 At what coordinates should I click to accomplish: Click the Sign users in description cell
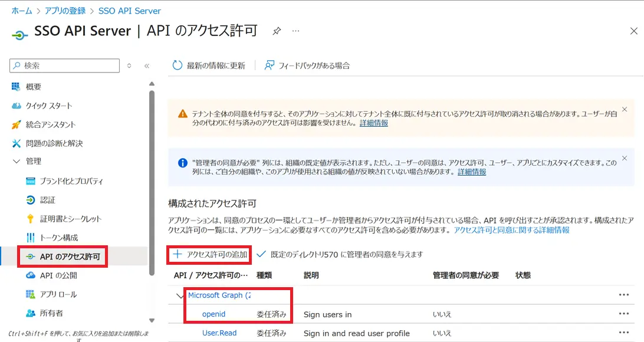point(327,314)
